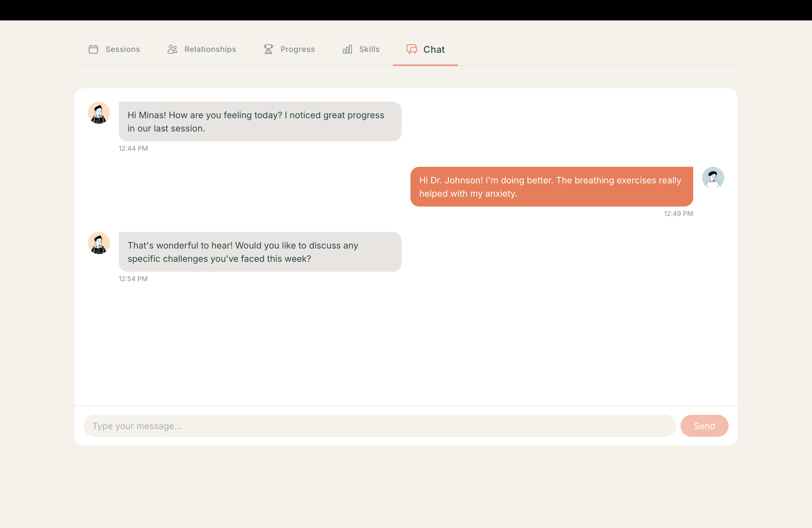
Task: Click Minas's avatar beside the orange message
Action: tap(713, 178)
